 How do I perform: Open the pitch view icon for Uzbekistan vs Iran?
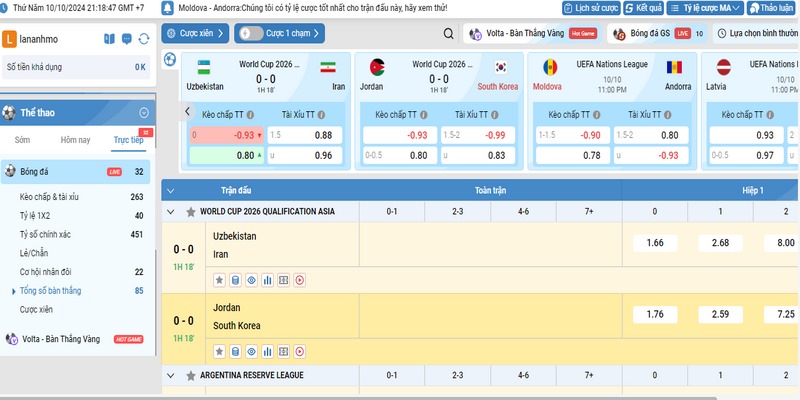tap(284, 280)
